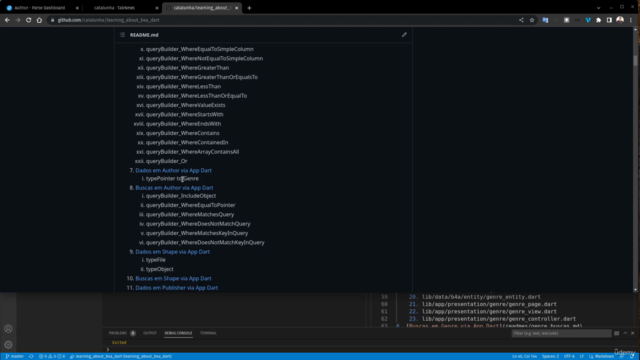
Task: Open Dados em Author via App Dart link
Action: coord(173,170)
